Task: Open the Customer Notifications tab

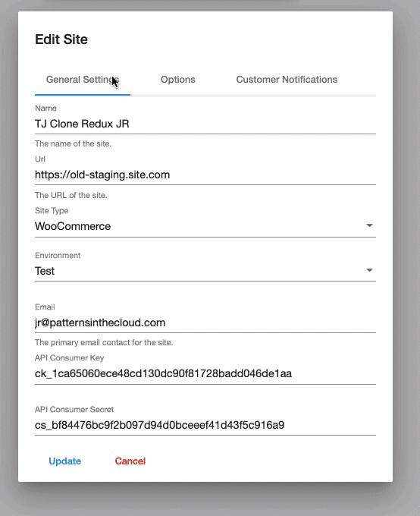Action: point(287,80)
